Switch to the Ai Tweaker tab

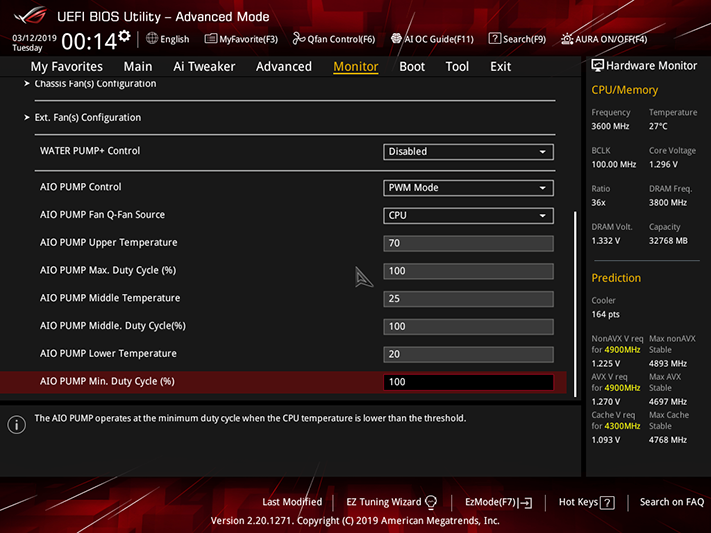[x=204, y=67]
